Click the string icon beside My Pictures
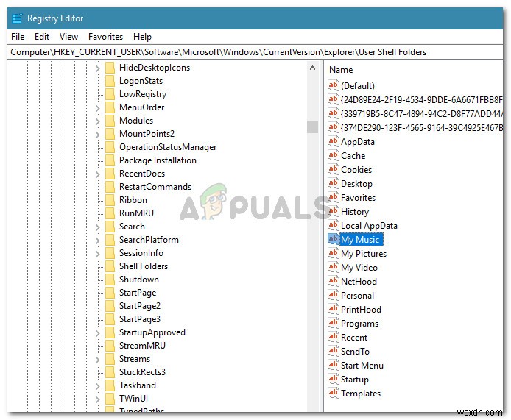 333,253
